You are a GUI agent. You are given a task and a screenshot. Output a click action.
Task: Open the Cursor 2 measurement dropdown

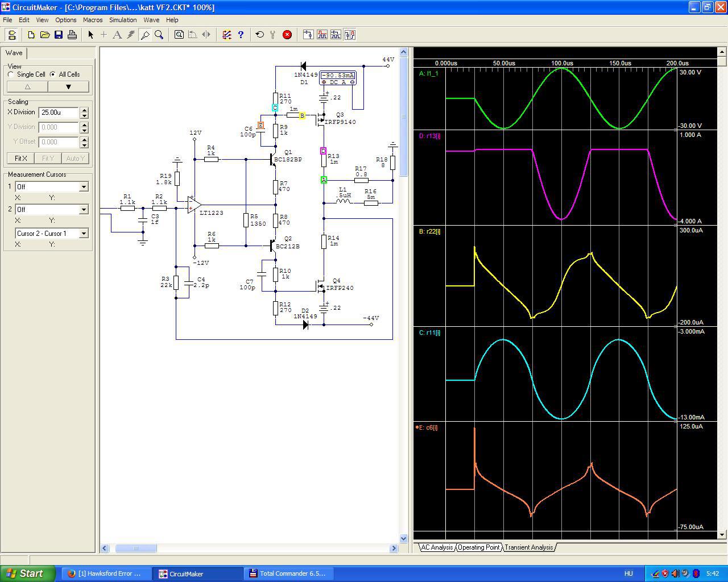pos(84,210)
